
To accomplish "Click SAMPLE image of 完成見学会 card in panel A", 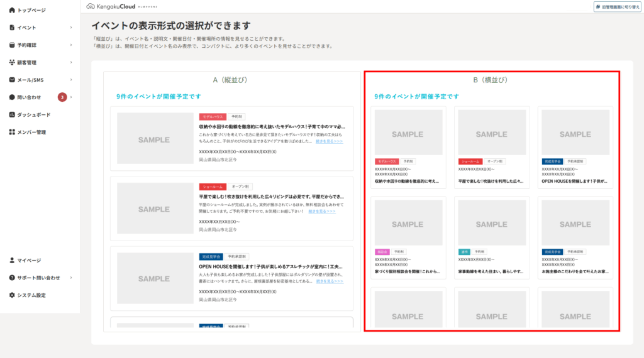I will [155, 278].
